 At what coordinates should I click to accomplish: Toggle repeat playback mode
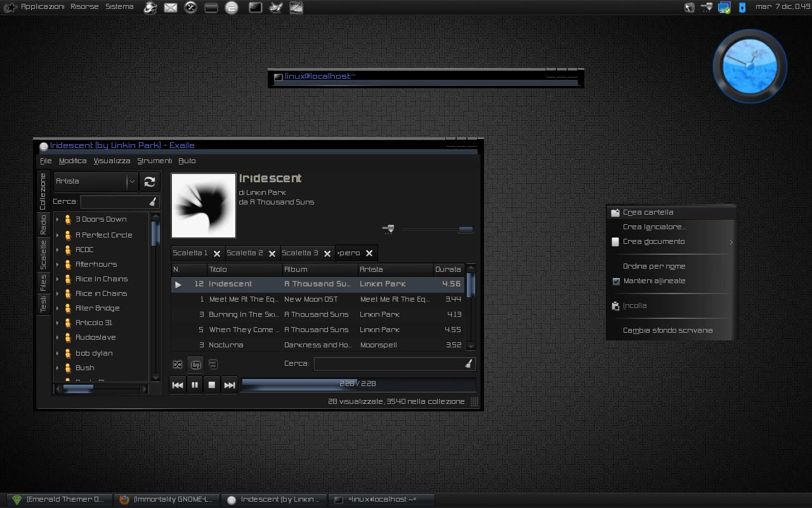pyautogui.click(x=195, y=364)
